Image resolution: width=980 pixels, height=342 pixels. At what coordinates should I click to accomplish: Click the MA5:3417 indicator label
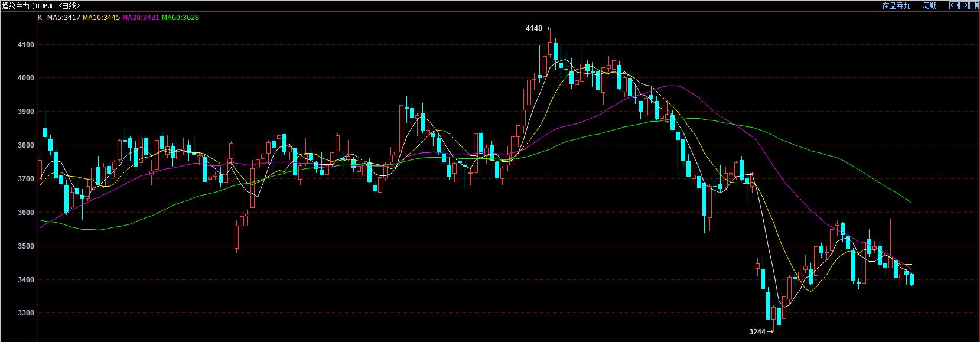[x=64, y=18]
